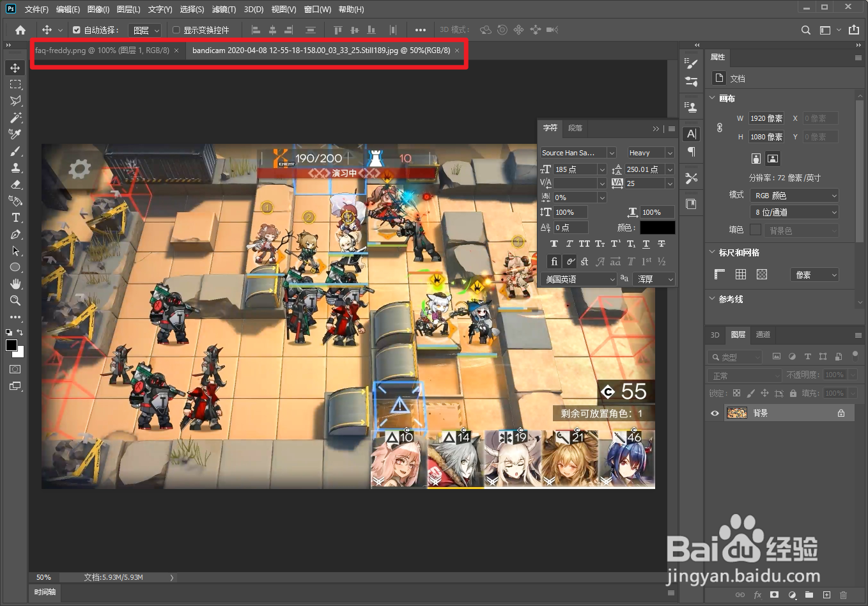The height and width of the screenshot is (606, 868).
Task: Switch to the faq-freddy.png document tab
Action: [x=102, y=50]
